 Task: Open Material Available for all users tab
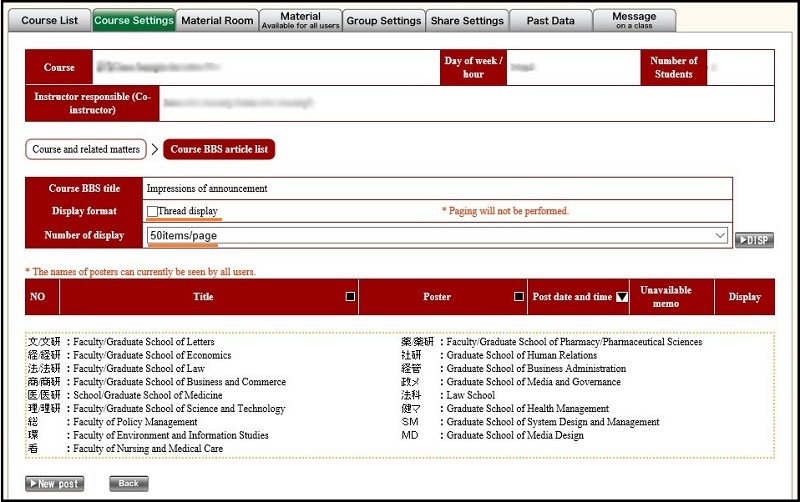301,21
